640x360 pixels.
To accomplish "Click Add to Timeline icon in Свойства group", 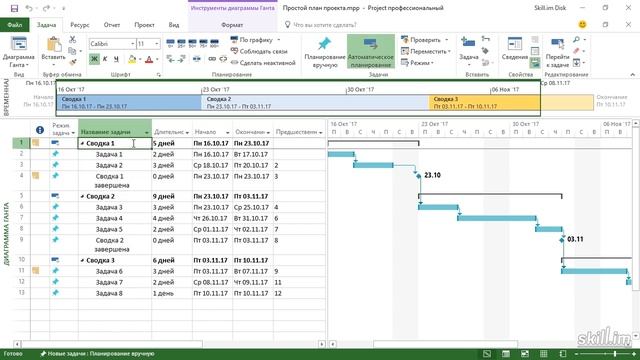I will click(535, 62).
